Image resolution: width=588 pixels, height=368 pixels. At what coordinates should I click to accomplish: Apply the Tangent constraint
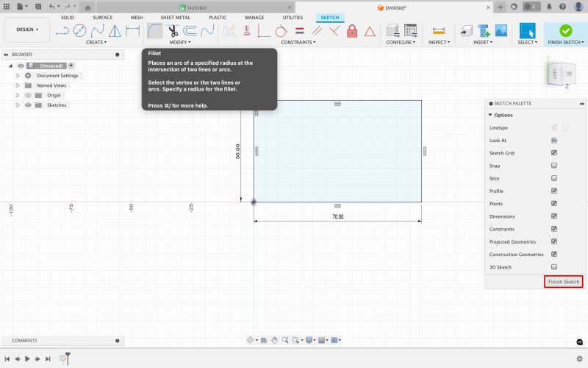282,31
